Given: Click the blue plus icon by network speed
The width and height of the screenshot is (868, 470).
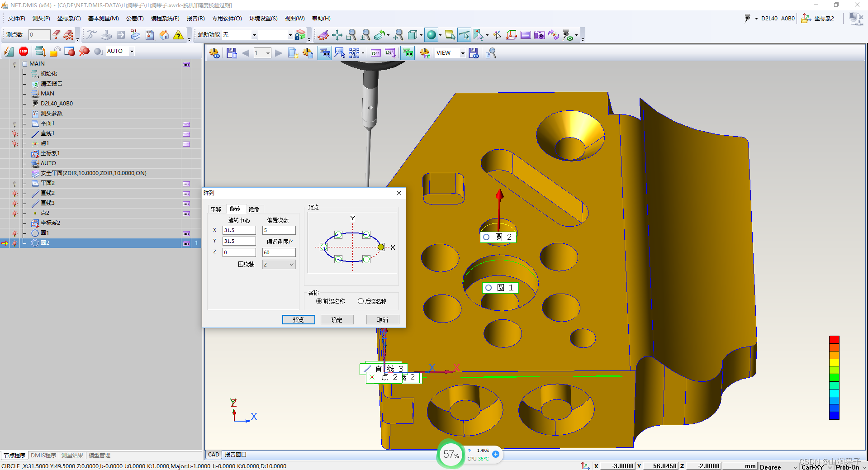Looking at the screenshot, I should click(x=496, y=454).
